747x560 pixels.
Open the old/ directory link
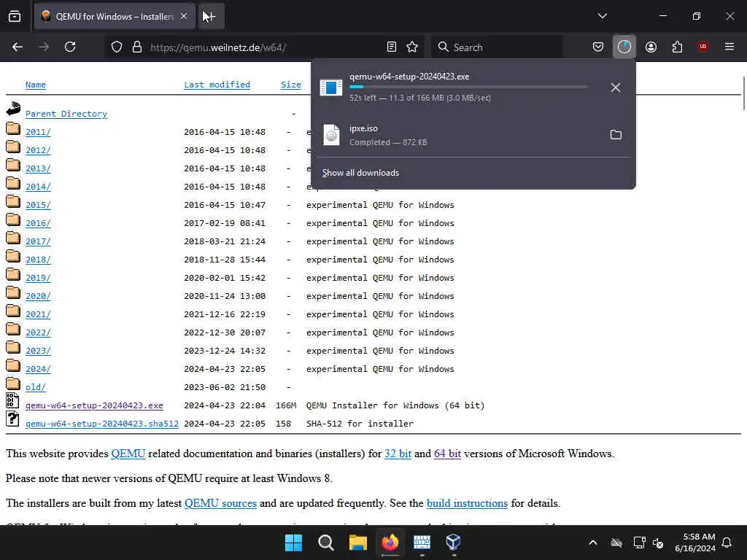(x=36, y=387)
